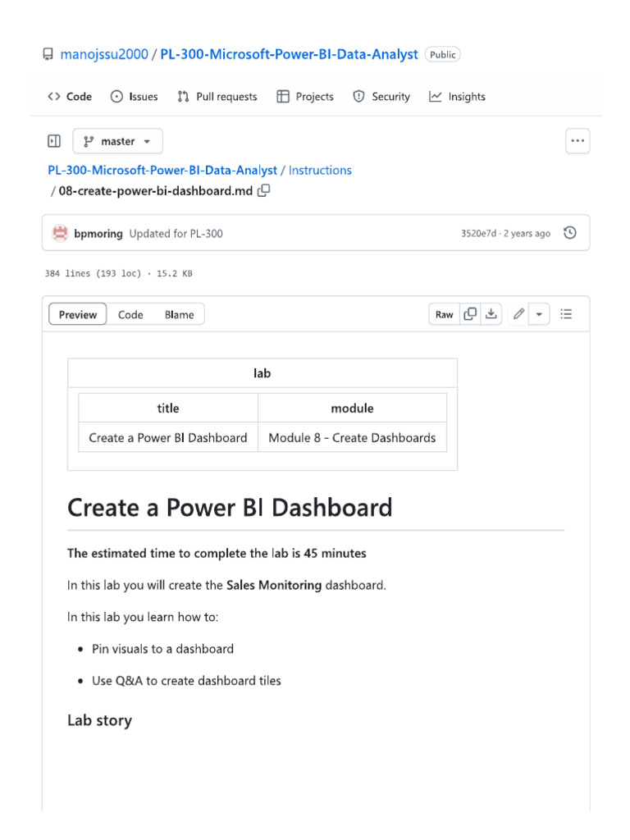Click 'Module 8 - Create Dashboards' cell
The width and height of the screenshot is (630, 840).
[352, 438]
